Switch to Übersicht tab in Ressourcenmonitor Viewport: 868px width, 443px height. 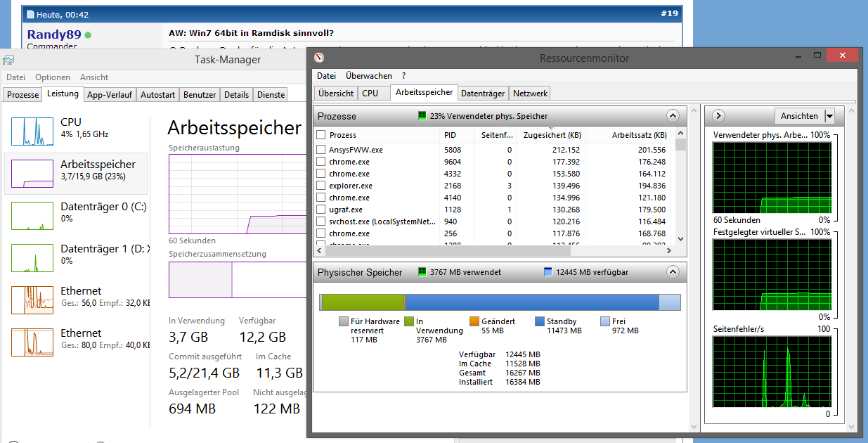336,93
